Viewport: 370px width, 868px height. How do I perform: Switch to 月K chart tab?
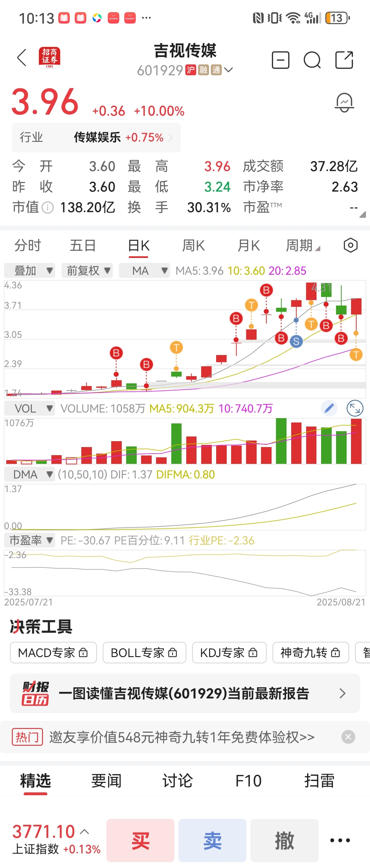click(x=249, y=245)
